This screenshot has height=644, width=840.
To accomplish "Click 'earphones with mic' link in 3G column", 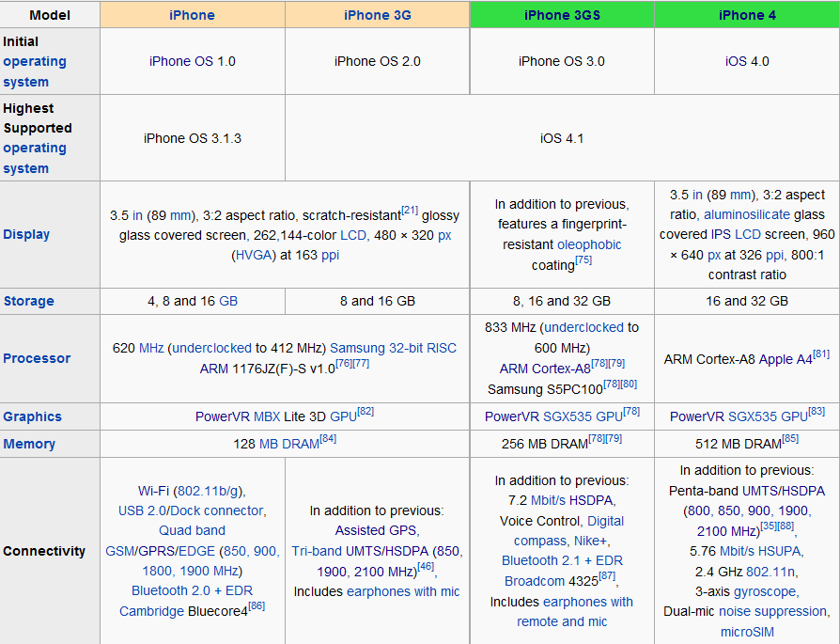I will tap(403, 591).
